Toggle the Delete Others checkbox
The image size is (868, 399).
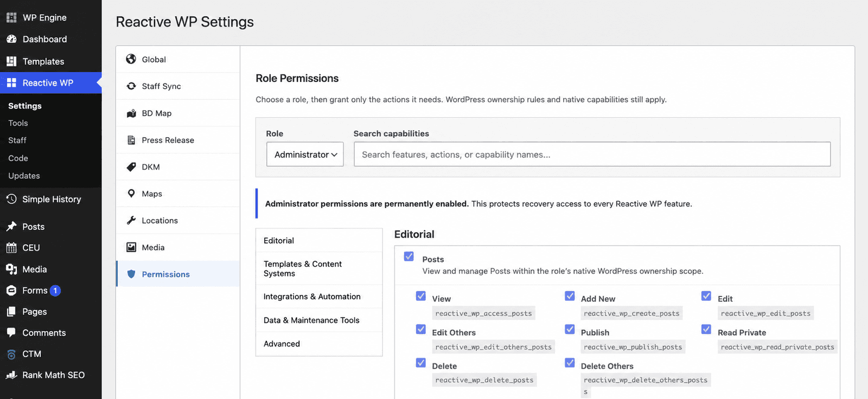coord(570,363)
